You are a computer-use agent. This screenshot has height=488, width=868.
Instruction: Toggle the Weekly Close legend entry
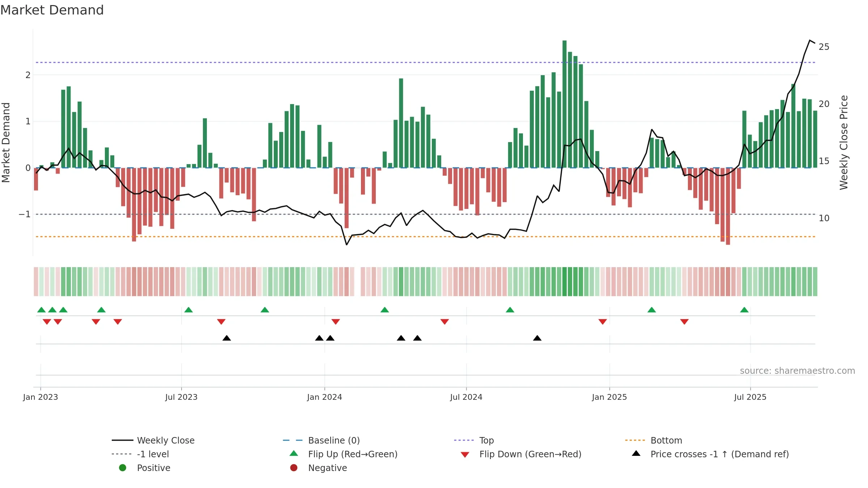[153, 440]
